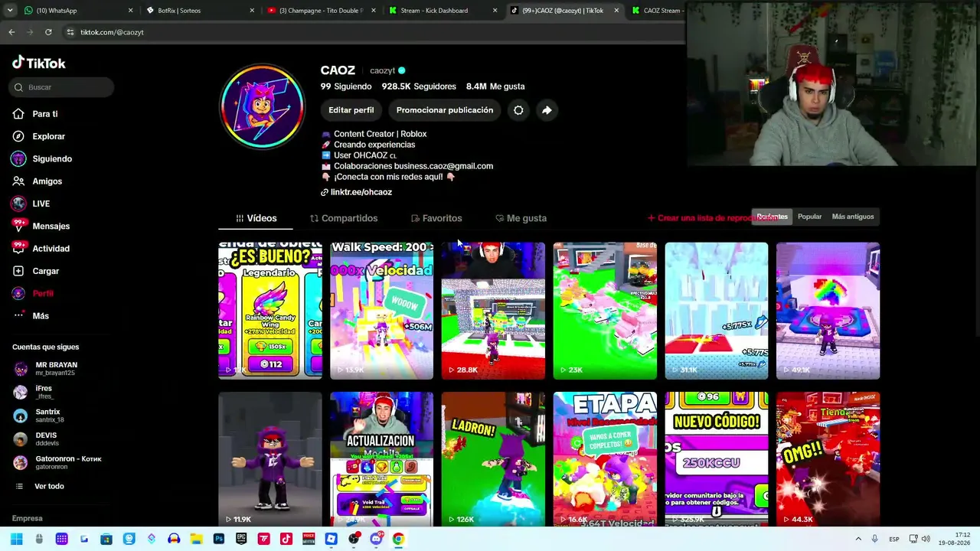
Task: Open the Para ti home feed
Action: click(x=36, y=114)
